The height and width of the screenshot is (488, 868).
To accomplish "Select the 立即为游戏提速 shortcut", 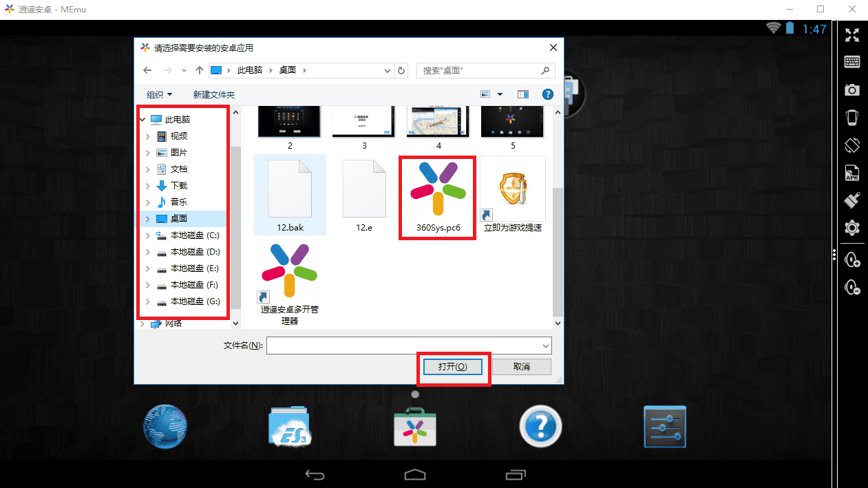I will (x=513, y=195).
